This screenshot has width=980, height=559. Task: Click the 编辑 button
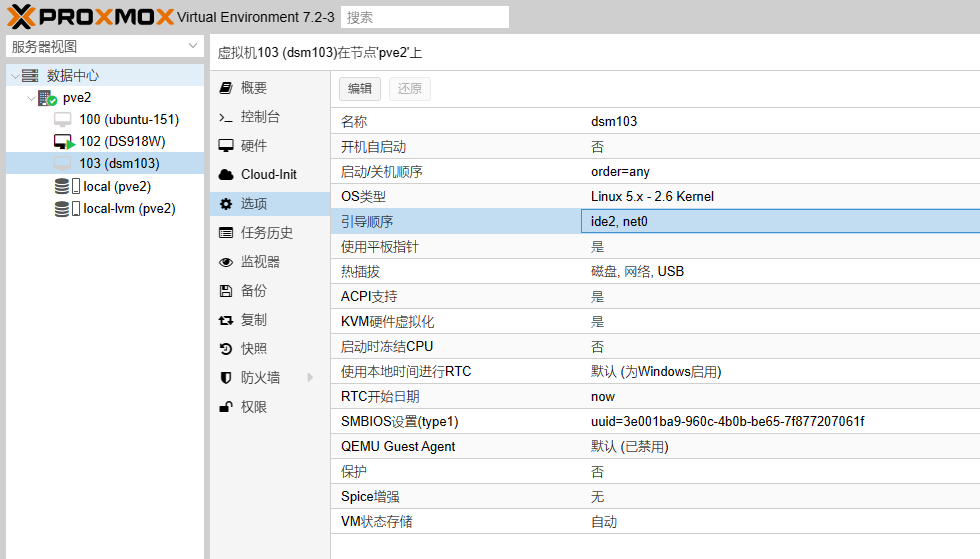[360, 89]
